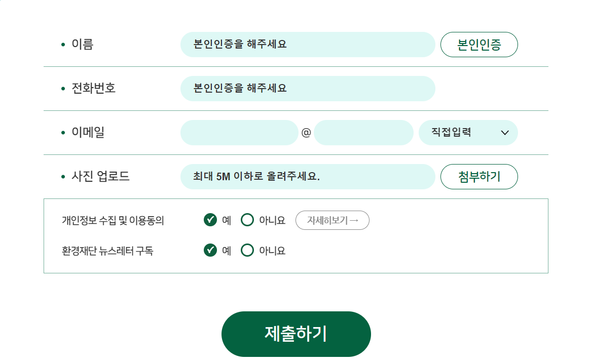This screenshot has width=590, height=364.
Task: Select 아니요 for 개인정보 수집 및 이용동의
Action: [x=247, y=220]
